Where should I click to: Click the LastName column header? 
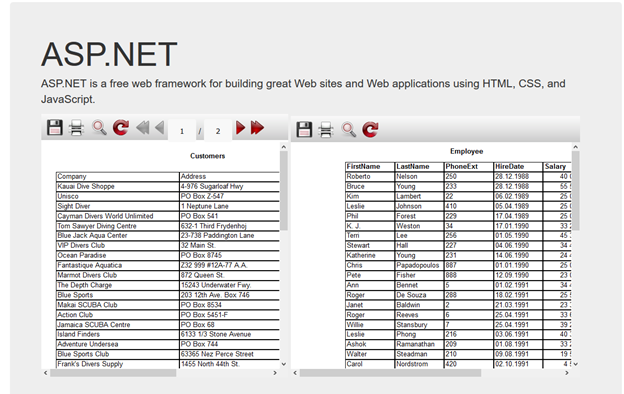click(419, 166)
